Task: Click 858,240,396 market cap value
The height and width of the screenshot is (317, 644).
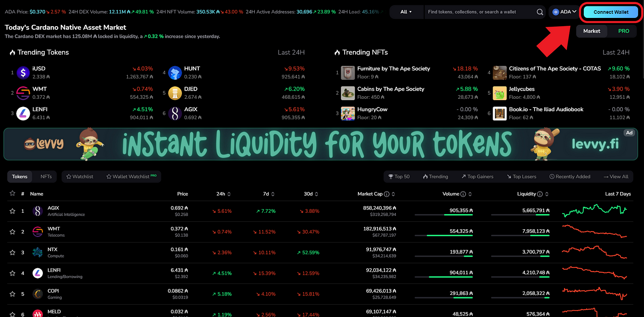Action: pyautogui.click(x=379, y=208)
